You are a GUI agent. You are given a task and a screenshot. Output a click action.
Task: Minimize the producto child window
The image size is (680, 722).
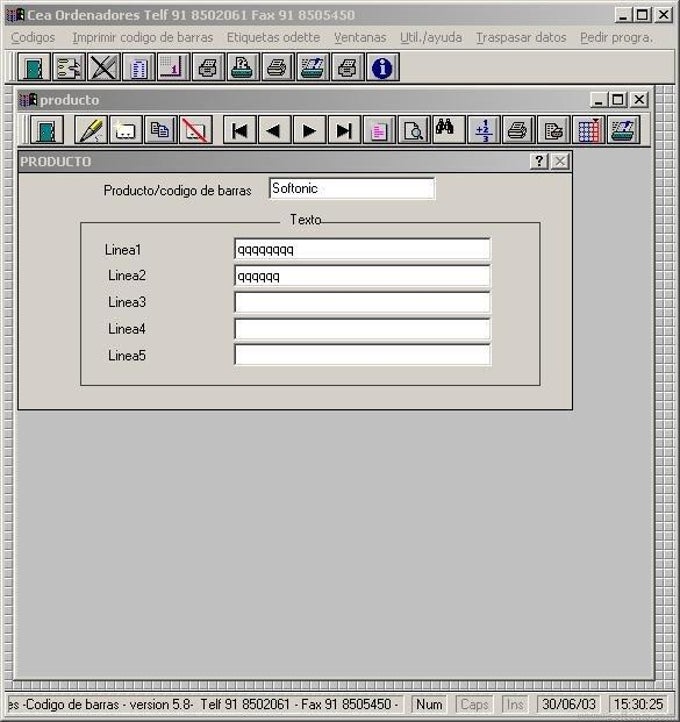click(599, 99)
